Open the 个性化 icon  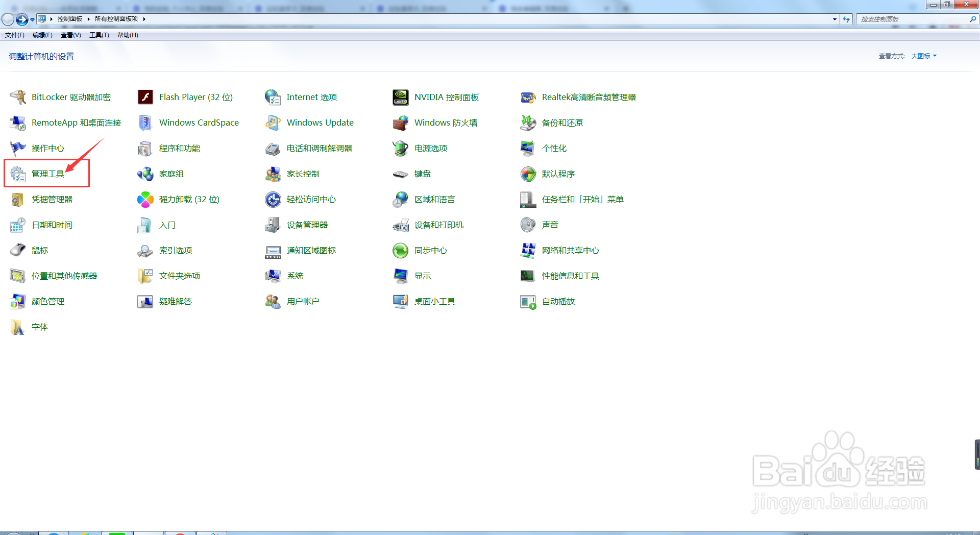528,148
